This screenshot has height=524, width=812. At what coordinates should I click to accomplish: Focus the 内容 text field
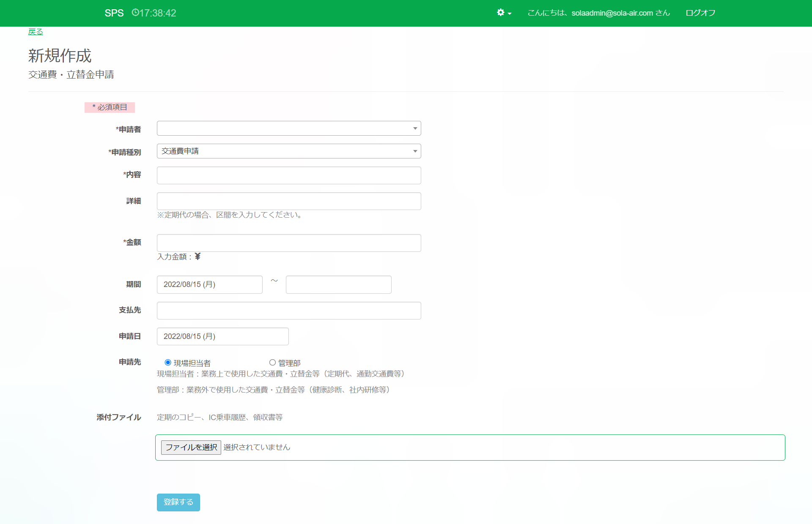click(x=288, y=175)
